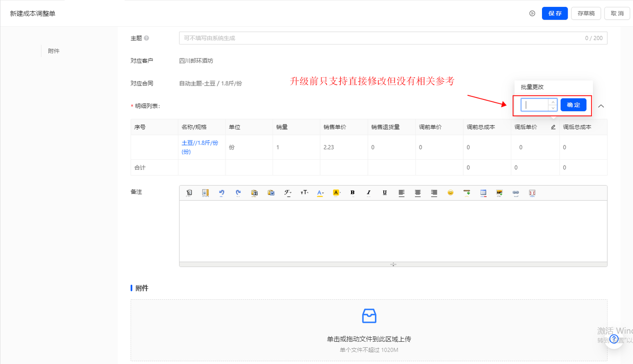Undo the last edit in remarks editor
Image resolution: width=633 pixels, height=364 pixels.
tap(222, 193)
